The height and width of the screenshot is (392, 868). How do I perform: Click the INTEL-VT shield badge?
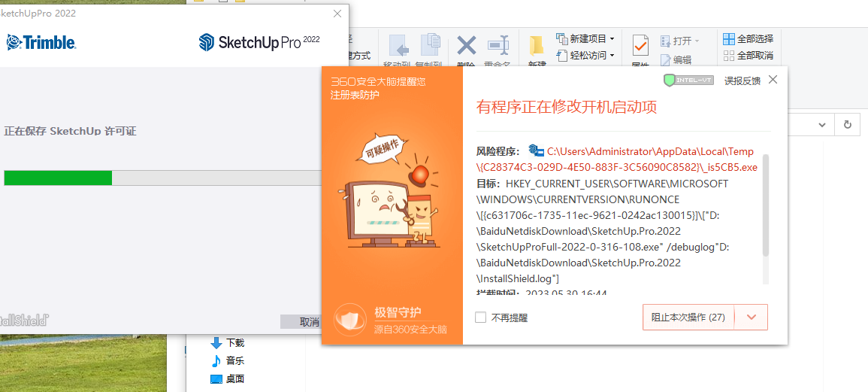[688, 81]
